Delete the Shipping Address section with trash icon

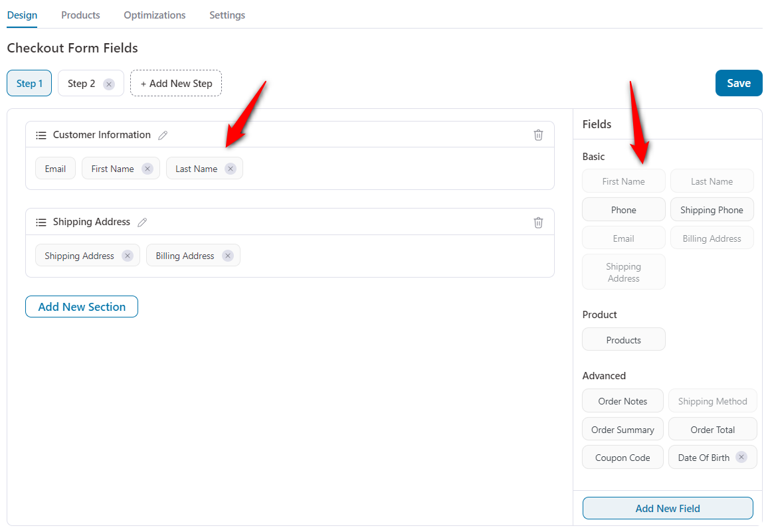tap(538, 222)
